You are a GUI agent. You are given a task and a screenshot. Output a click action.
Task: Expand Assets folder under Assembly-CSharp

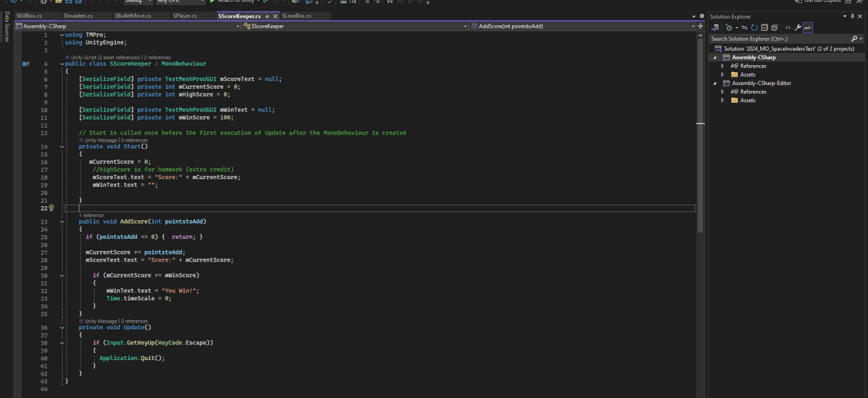point(723,75)
